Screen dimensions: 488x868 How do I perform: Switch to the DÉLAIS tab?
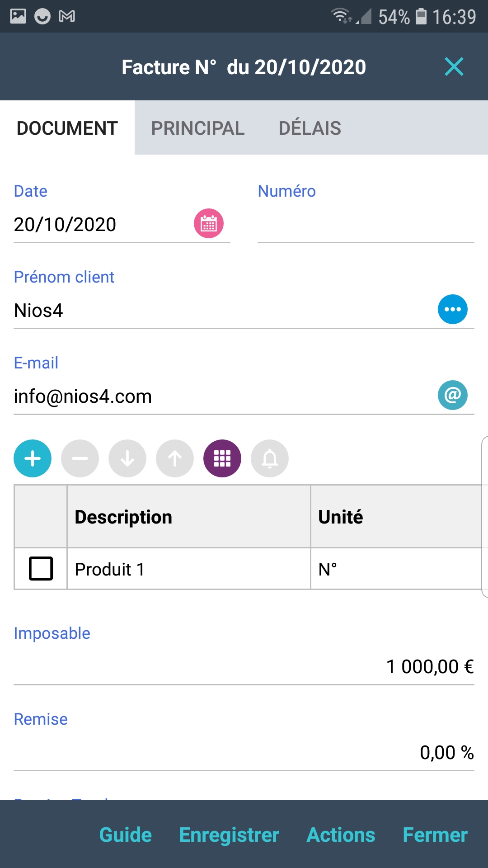(310, 128)
